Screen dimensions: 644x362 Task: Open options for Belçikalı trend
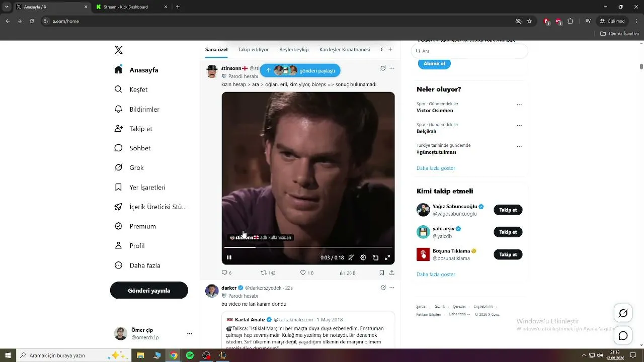(x=519, y=126)
